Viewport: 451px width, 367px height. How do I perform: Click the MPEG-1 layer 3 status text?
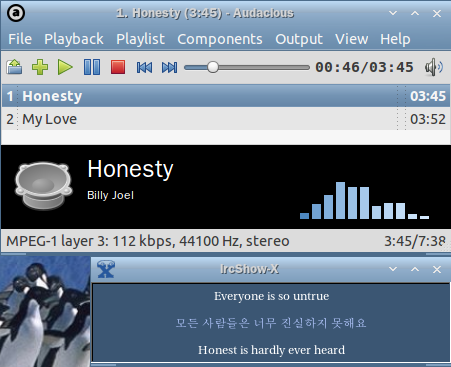148,241
